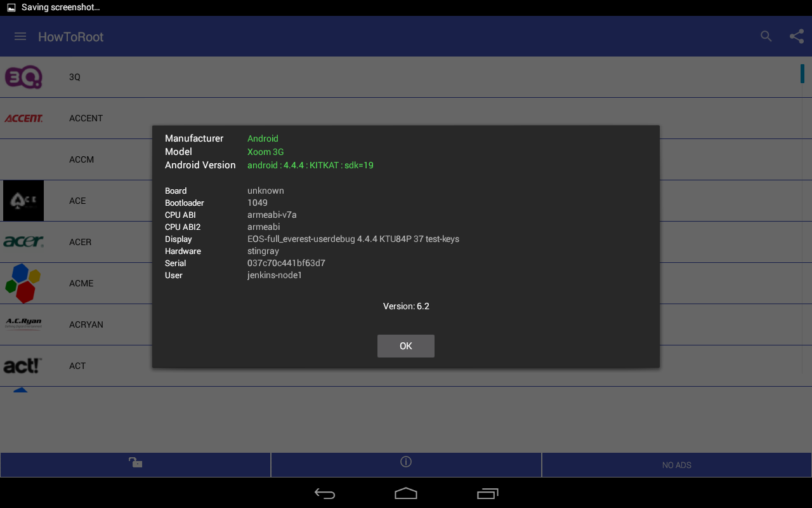The image size is (812, 508).
Task: Click the 'Saving screenshot...' status text
Action: 60,8
